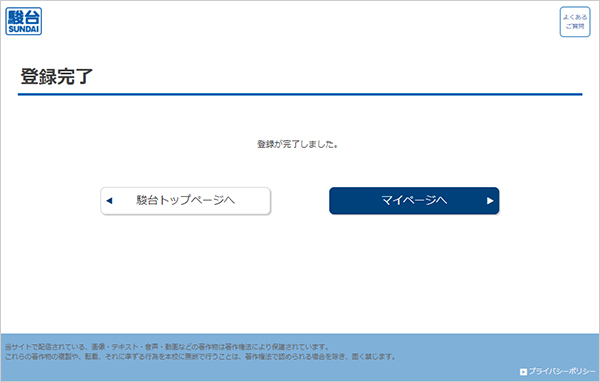Click the ご質問 line in the FAQ button
600x382 pixels.
(575, 26)
